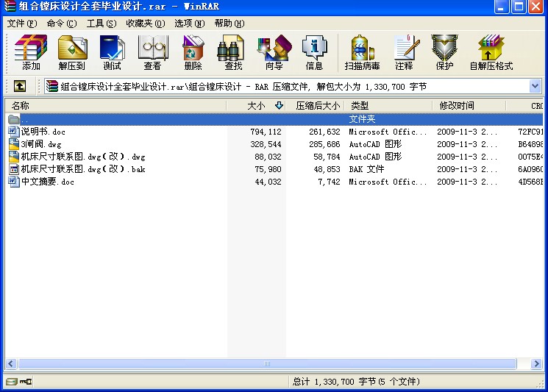
Task: Maximize the WinRAR window
Action: click(519, 7)
